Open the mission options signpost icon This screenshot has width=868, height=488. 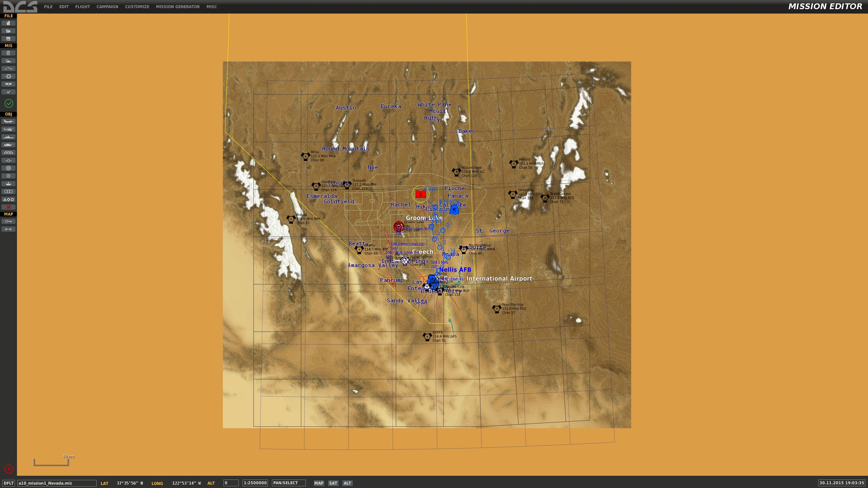[8, 84]
